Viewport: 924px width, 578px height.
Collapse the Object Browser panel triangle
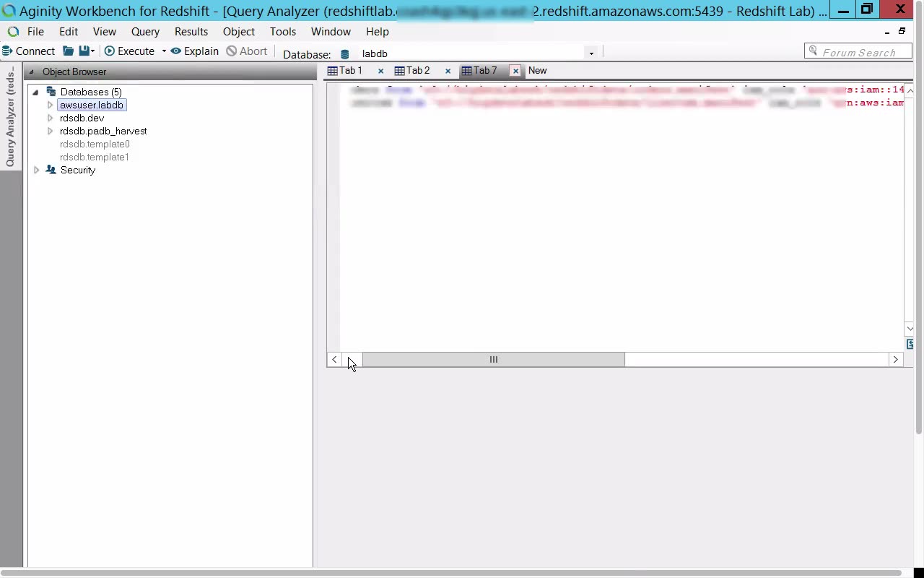click(31, 72)
